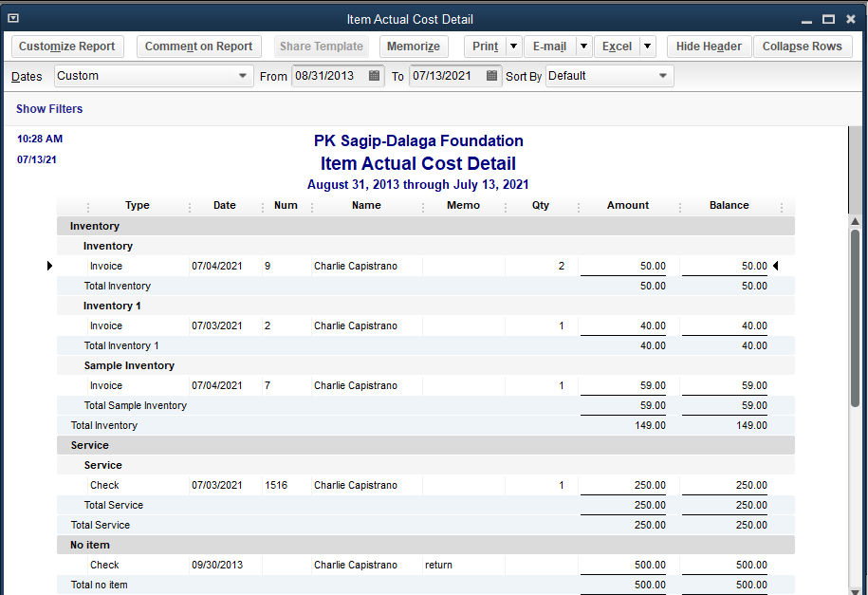This screenshot has height=595, width=868.
Task: Expand the Print dropdown arrow
Action: pyautogui.click(x=514, y=46)
